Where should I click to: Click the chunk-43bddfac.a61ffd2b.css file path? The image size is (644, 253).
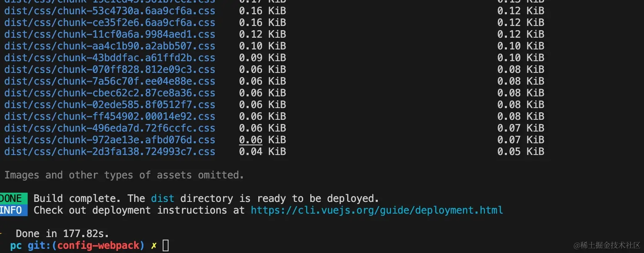(x=109, y=58)
